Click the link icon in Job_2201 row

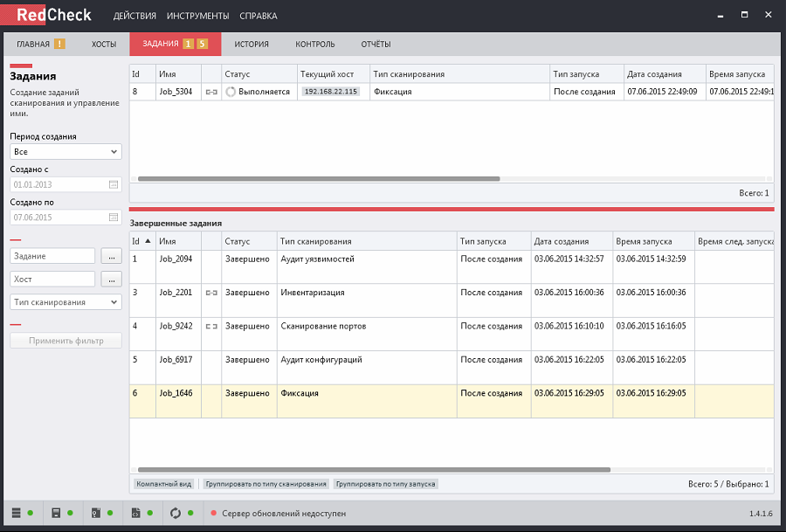point(210,293)
